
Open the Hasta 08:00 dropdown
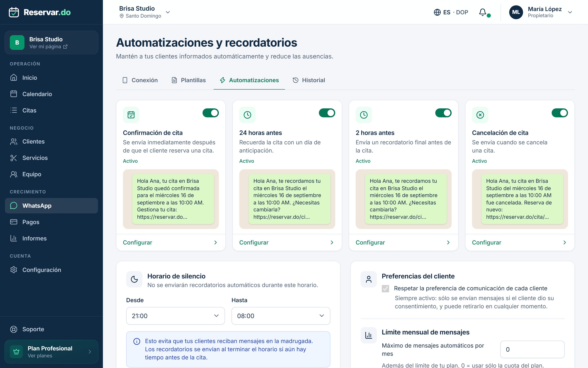[281, 316]
